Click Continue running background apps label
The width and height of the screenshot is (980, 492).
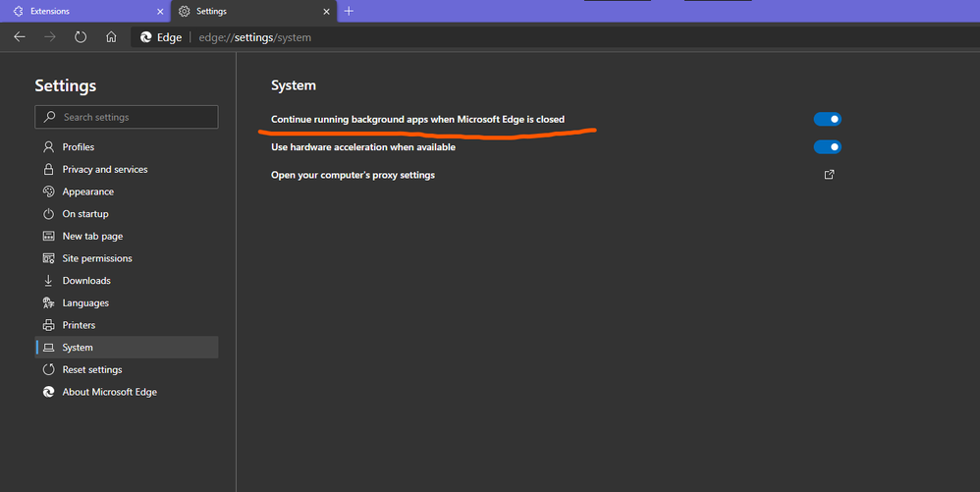point(417,119)
